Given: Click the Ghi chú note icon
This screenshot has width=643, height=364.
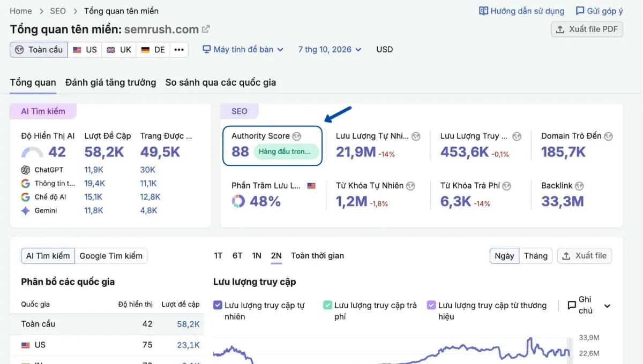Looking at the screenshot, I should (x=572, y=305).
